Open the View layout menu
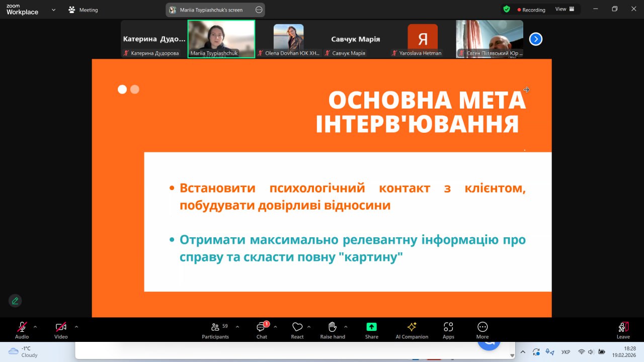Viewport: 644px width, 362px height. click(564, 9)
